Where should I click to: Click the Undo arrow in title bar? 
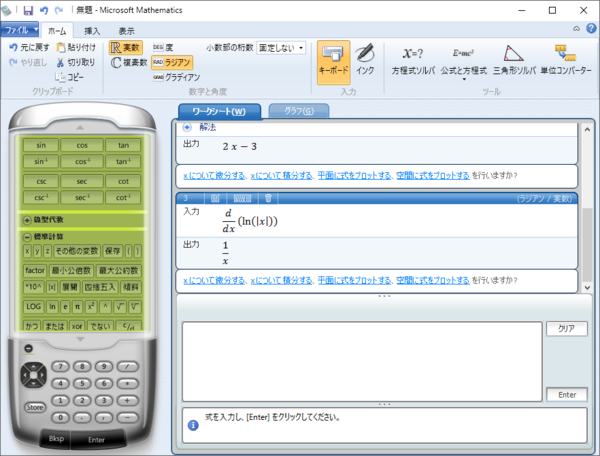pos(44,10)
